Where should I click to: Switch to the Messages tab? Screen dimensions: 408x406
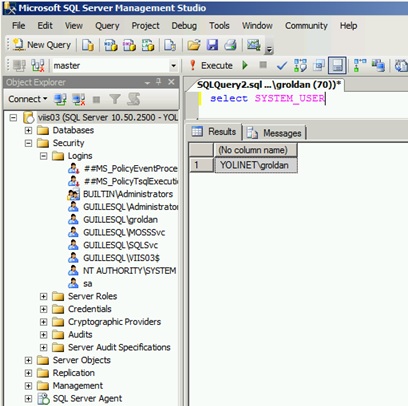(275, 133)
